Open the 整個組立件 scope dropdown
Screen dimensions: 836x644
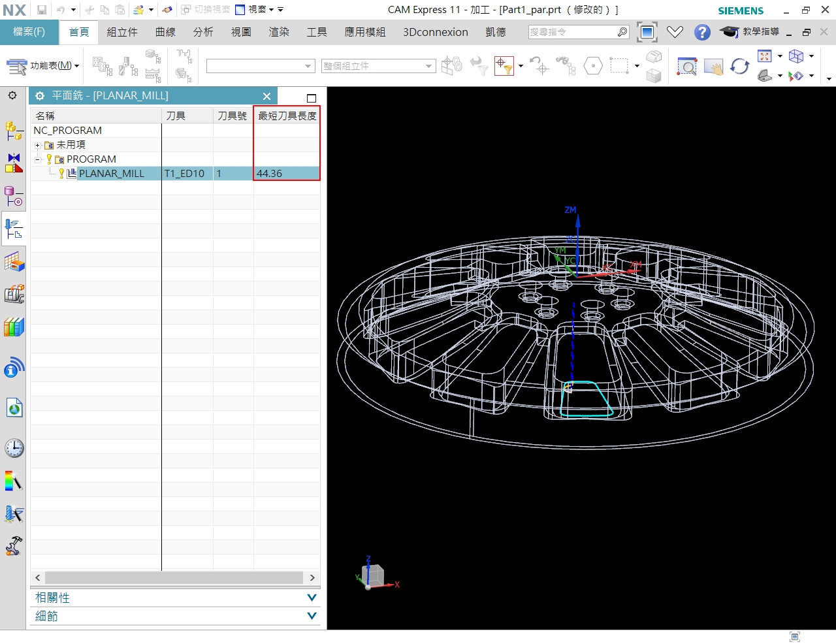pos(378,66)
